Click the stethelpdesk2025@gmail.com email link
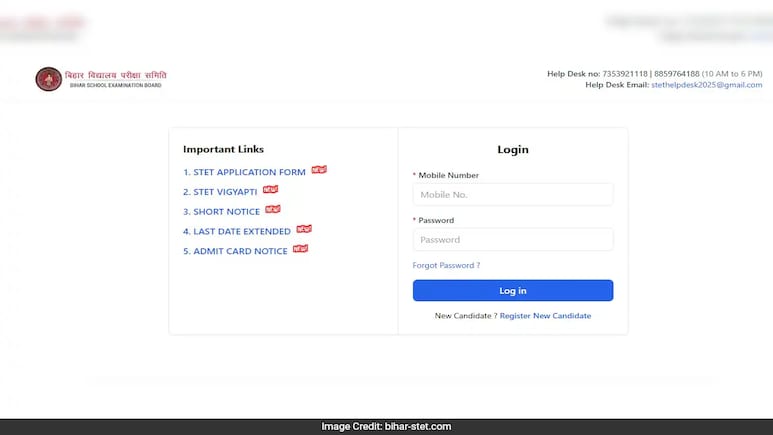Screen dimensions: 773x435 (x=706, y=85)
